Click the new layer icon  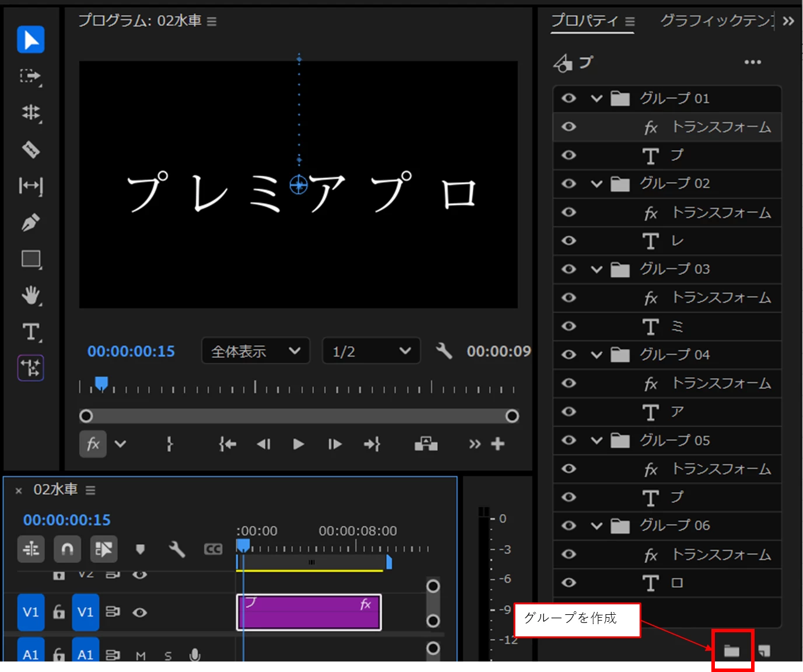click(764, 650)
